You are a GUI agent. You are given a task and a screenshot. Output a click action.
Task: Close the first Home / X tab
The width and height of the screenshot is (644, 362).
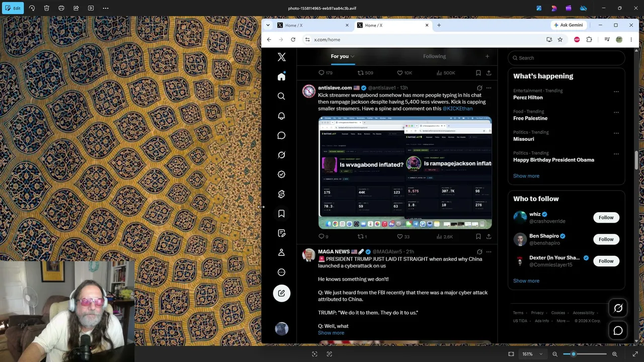pos(347,25)
